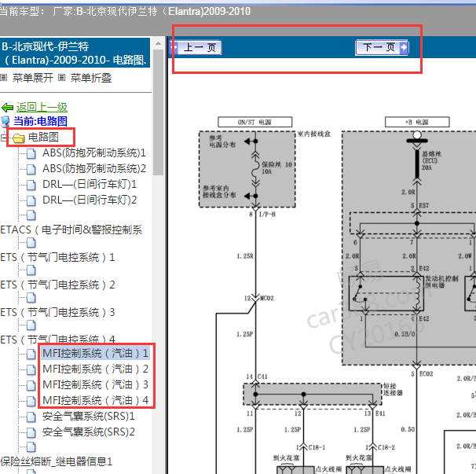Click page icon beside DRL—(日间行车灯)2
The width and height of the screenshot is (476, 474).
(31, 201)
